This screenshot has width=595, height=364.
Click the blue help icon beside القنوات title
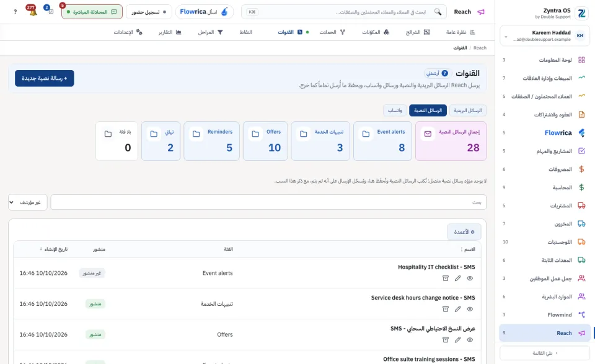(x=445, y=73)
